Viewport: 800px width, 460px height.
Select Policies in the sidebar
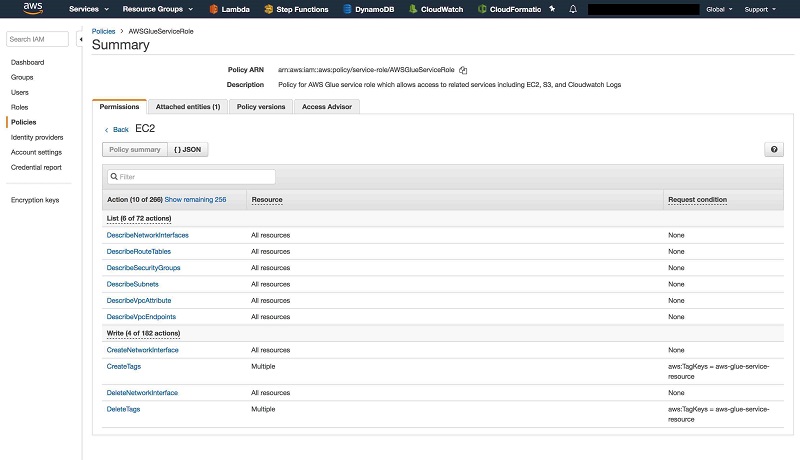click(x=23, y=122)
